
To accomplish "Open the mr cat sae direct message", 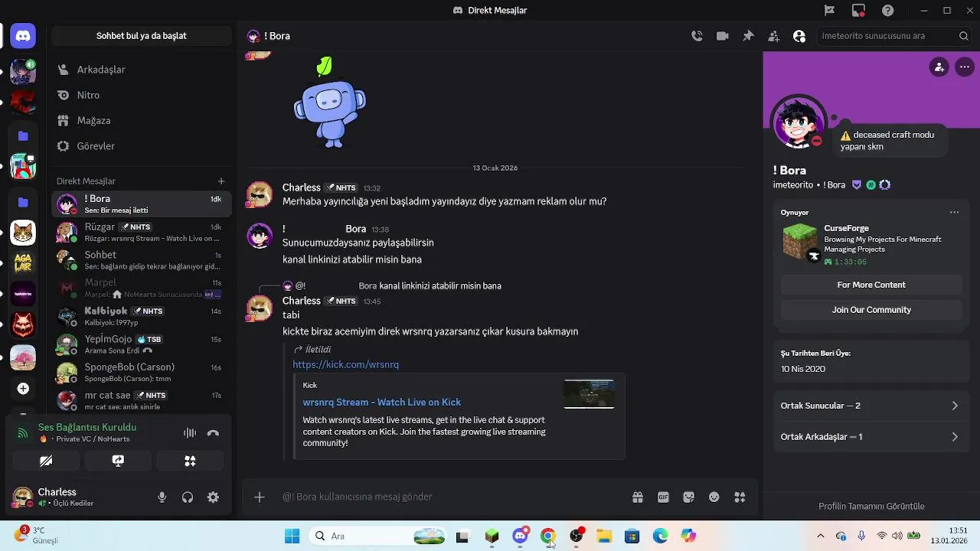I will [x=142, y=400].
